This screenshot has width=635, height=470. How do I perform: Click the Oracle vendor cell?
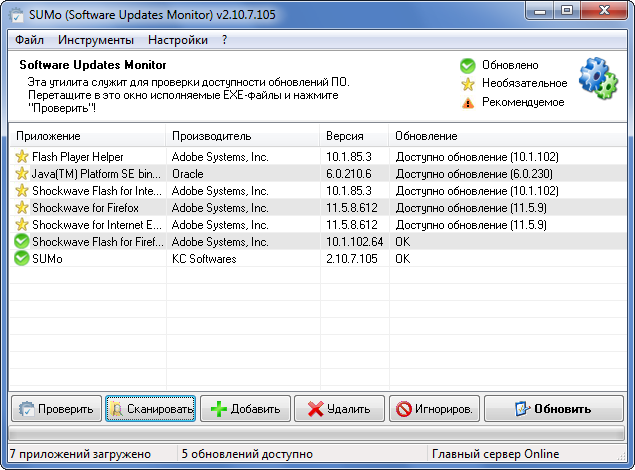[x=188, y=174]
